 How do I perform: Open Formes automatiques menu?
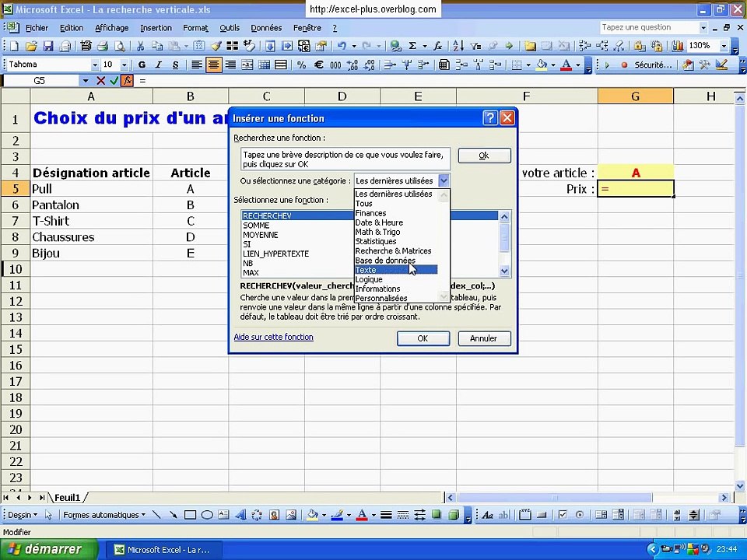[103, 515]
